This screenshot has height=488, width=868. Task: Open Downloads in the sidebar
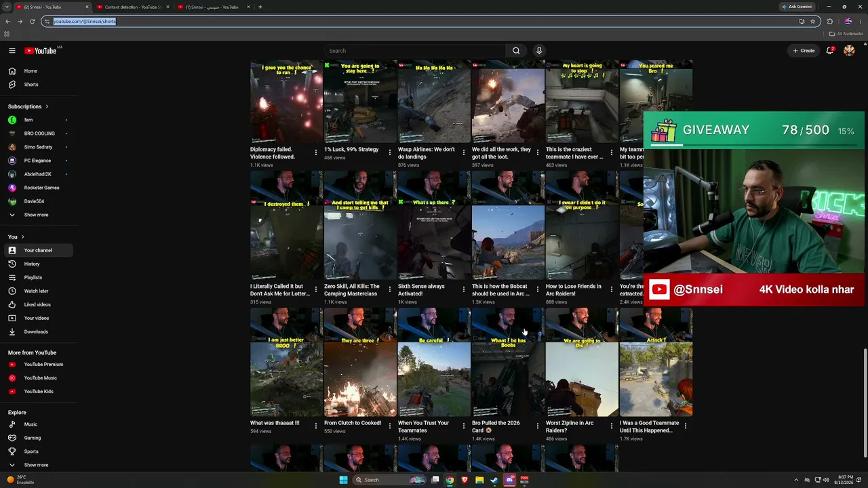click(x=37, y=331)
